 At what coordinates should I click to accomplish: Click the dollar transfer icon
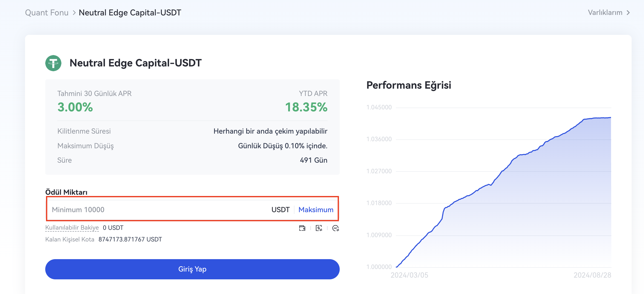pos(319,228)
